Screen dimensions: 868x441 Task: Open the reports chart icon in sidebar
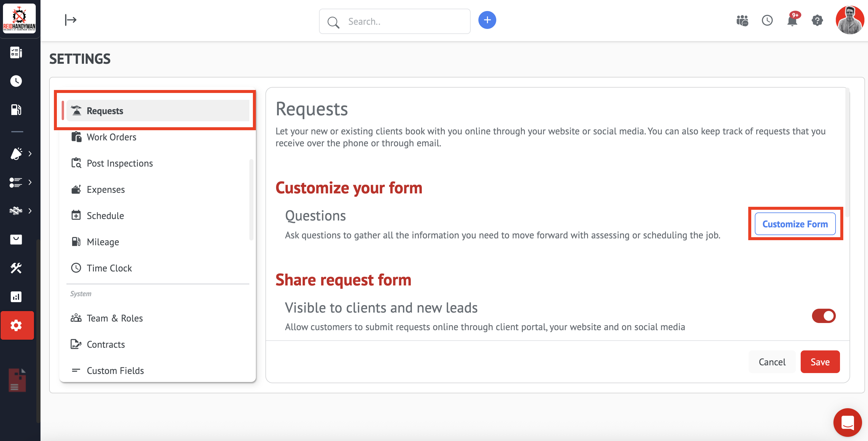pyautogui.click(x=16, y=297)
